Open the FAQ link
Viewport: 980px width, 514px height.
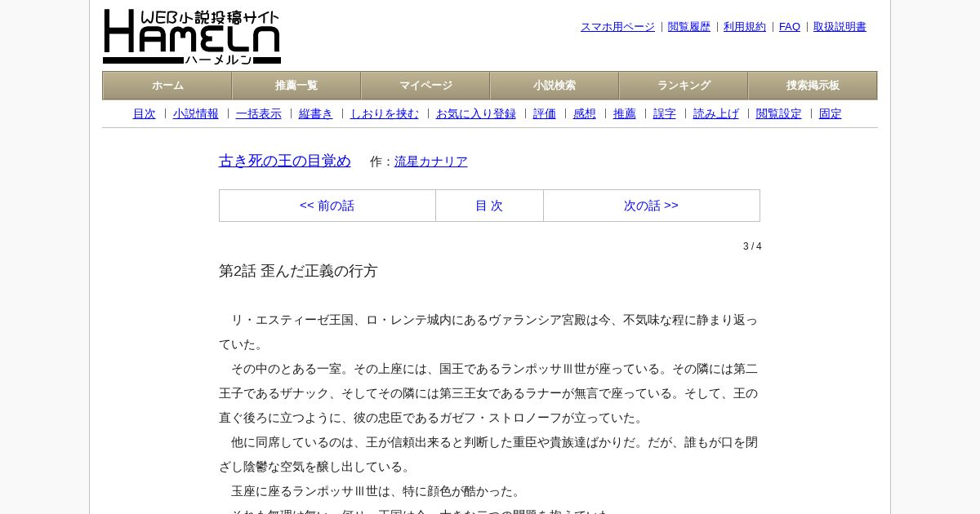pos(790,27)
